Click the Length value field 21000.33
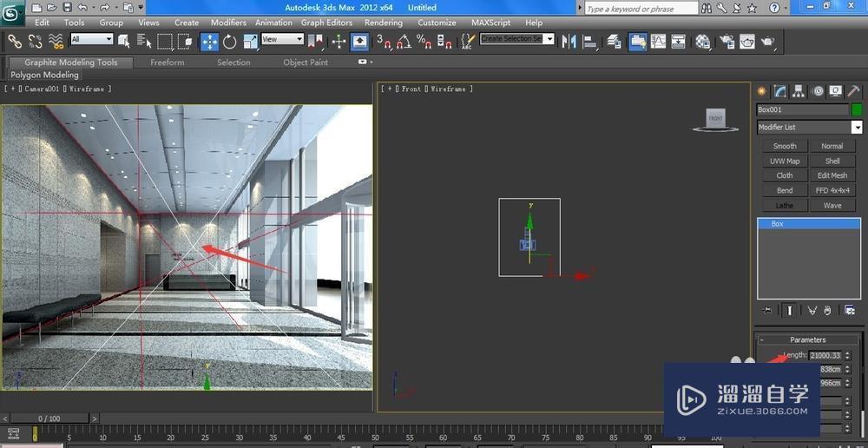The image size is (868, 448). tap(825, 355)
